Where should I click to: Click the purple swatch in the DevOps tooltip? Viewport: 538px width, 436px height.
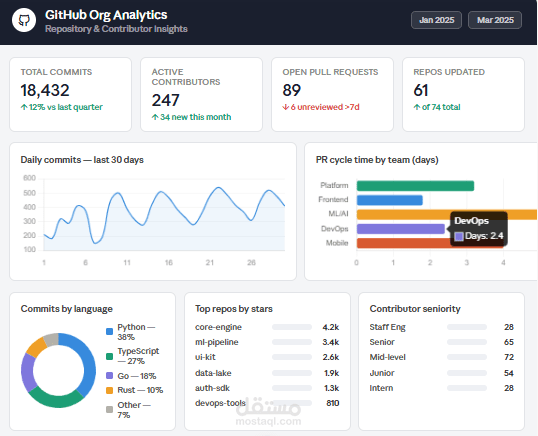[459, 236]
